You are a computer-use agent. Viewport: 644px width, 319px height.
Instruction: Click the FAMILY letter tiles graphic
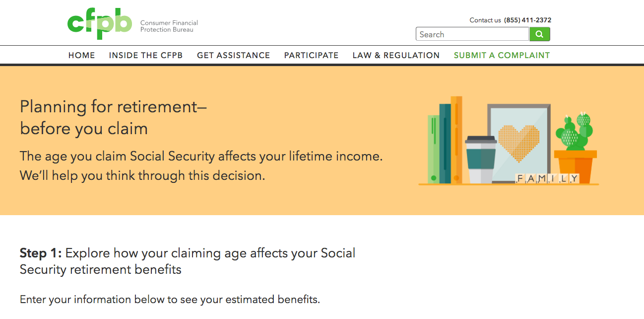pos(547,178)
